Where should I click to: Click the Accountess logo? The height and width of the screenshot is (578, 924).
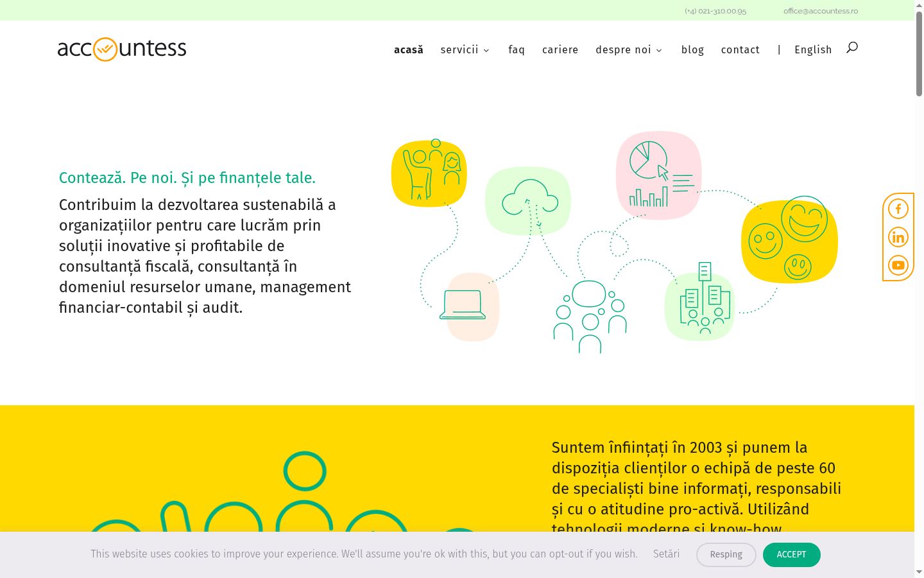coord(122,49)
